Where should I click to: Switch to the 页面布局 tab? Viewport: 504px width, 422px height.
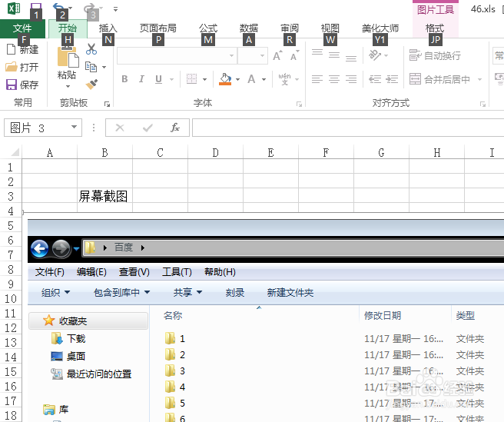157,28
